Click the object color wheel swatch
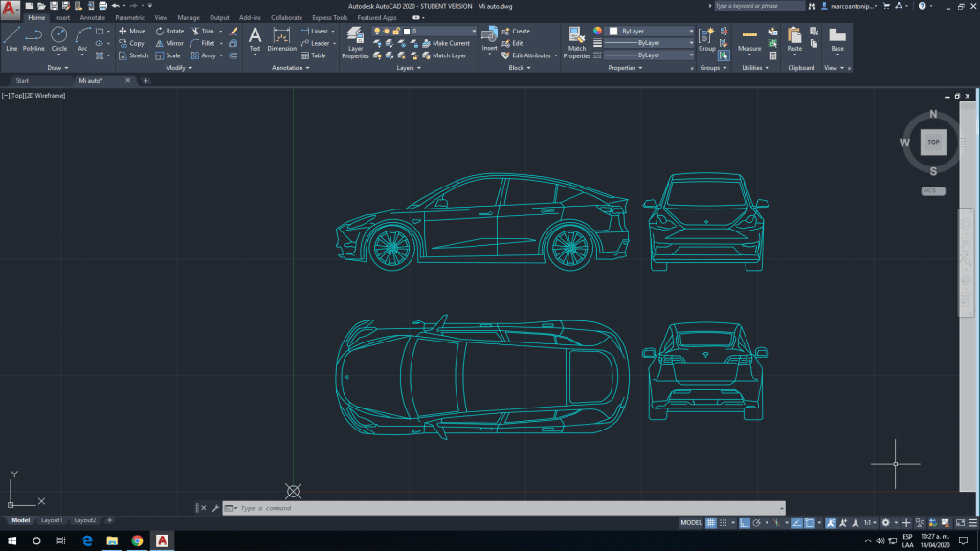This screenshot has height=551, width=980. tap(598, 31)
